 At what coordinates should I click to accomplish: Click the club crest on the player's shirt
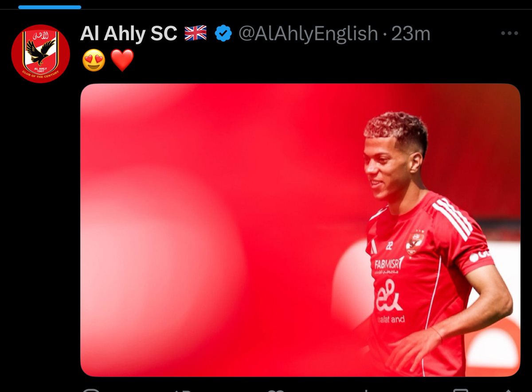(415, 242)
